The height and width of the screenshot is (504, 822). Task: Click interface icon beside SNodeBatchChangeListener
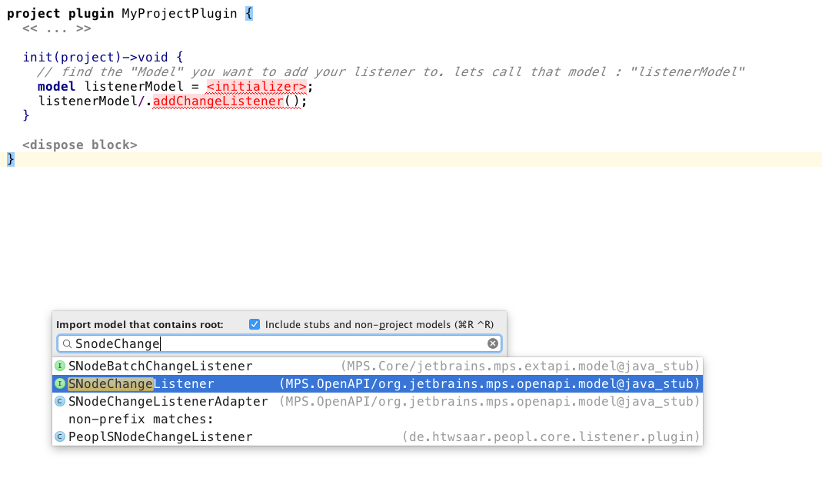[x=60, y=366]
